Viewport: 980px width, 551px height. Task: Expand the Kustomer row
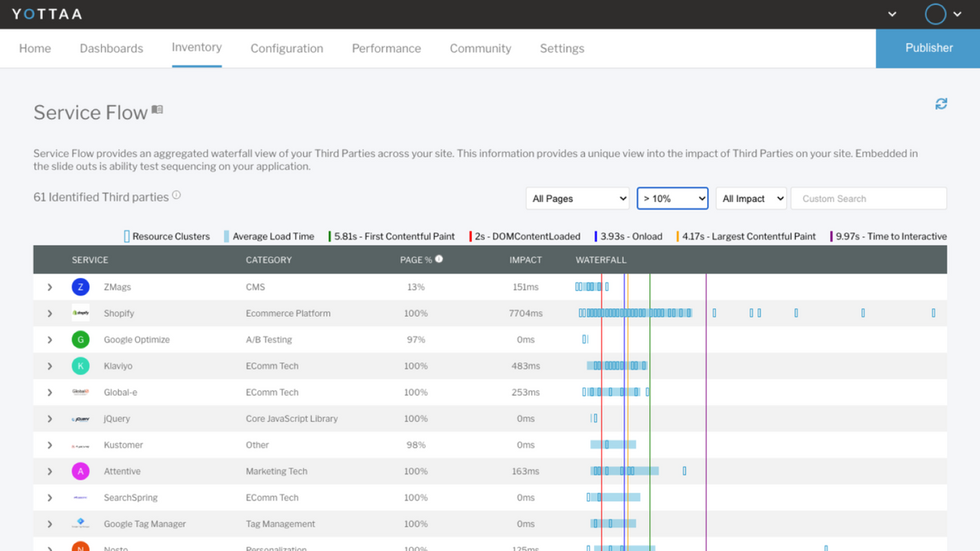[50, 445]
